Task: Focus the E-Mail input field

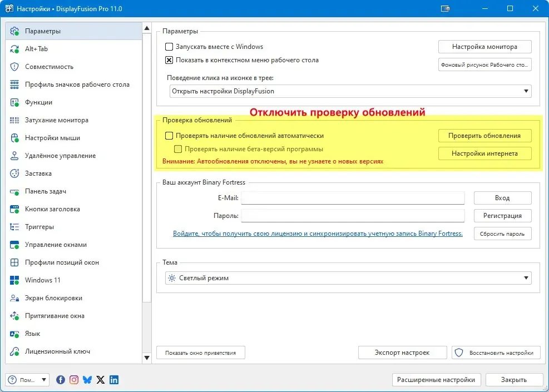Action: [x=353, y=198]
